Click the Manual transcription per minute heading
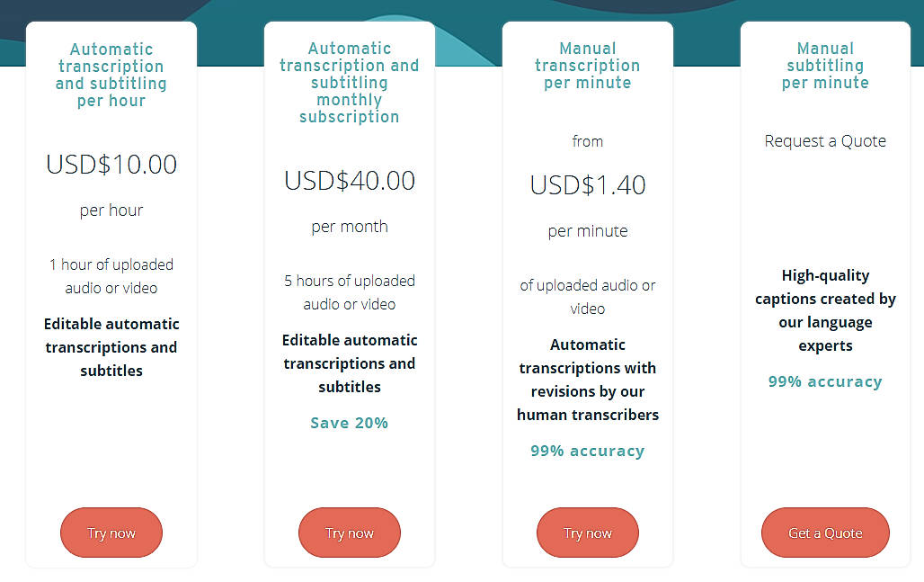The height and width of the screenshot is (582, 924). tap(587, 66)
